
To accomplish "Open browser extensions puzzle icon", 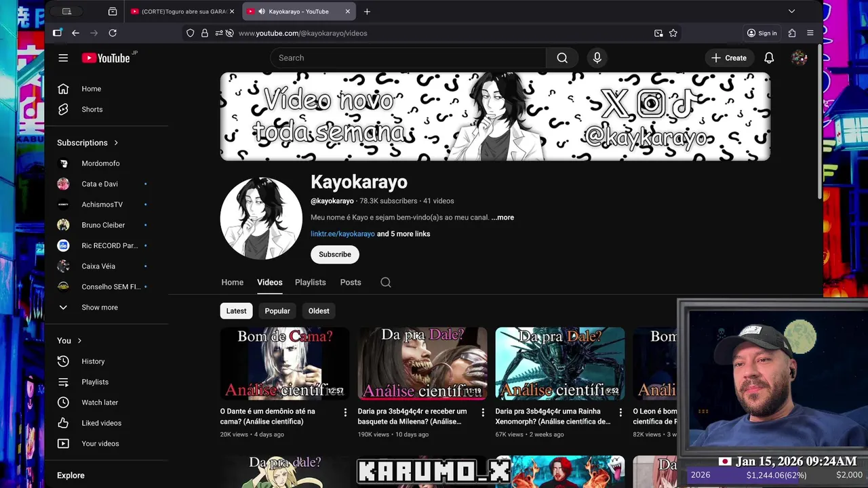I will coord(792,33).
